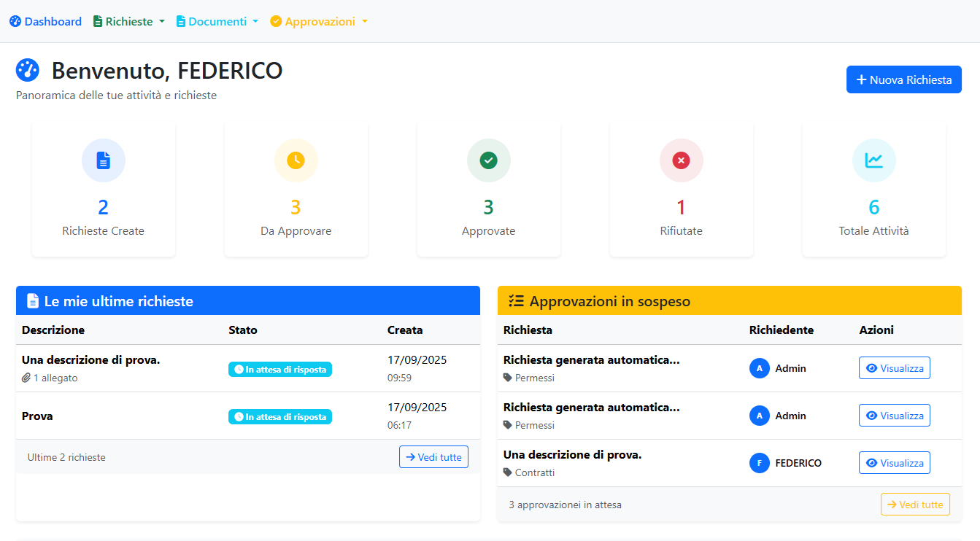Open the request titled Prova
The height and width of the screenshot is (541, 980).
(x=37, y=416)
